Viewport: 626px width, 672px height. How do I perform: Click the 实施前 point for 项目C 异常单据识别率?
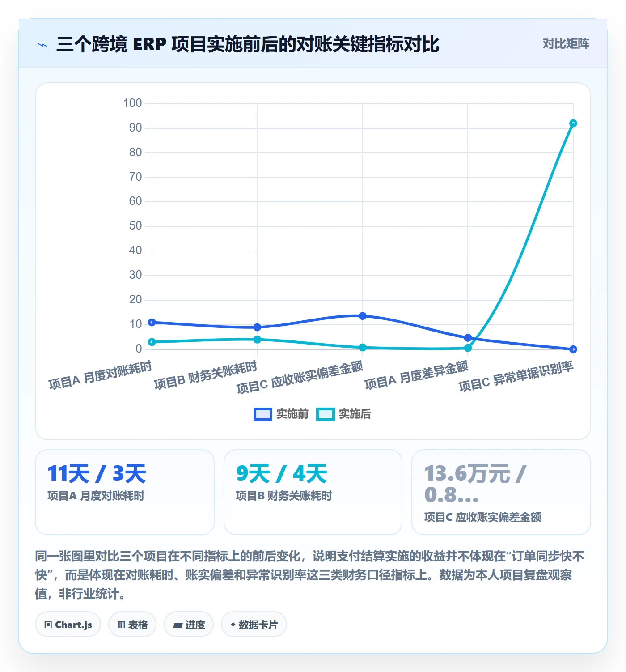pos(573,349)
